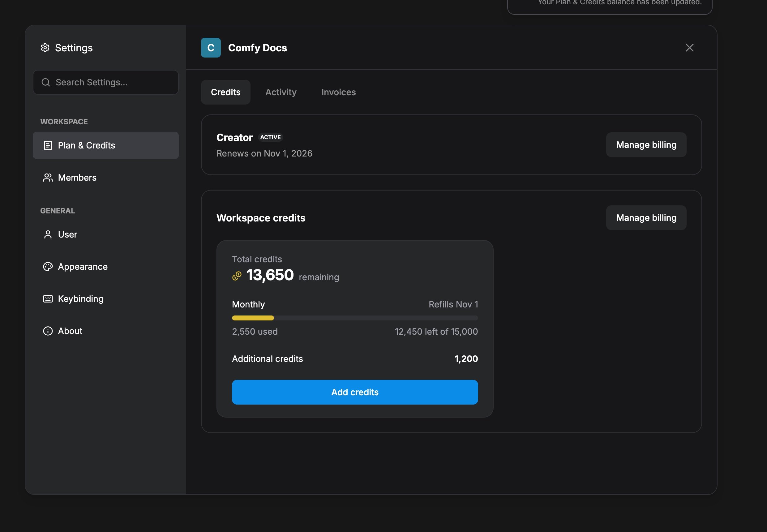
Task: Open Plan & Credits settings
Action: coord(106,145)
